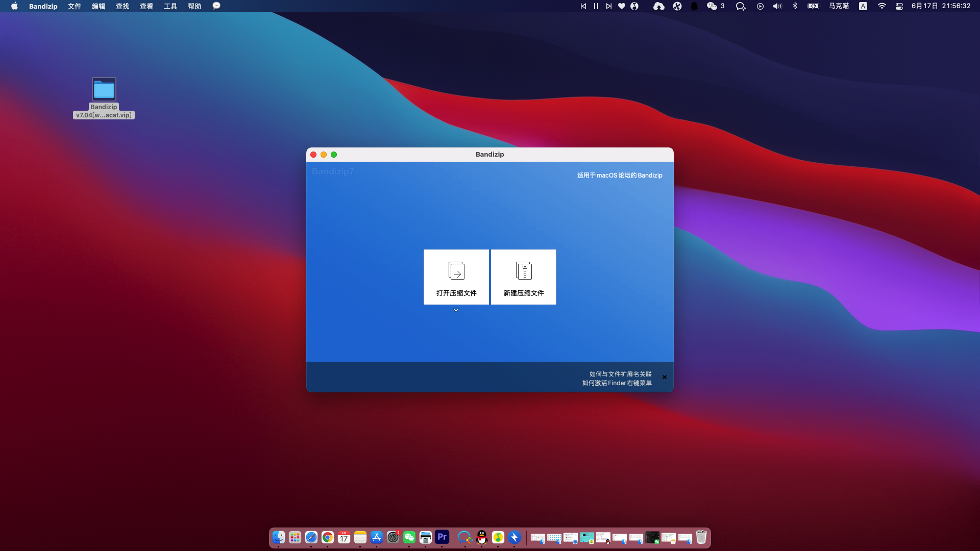Open the 文件 menu

tap(75, 6)
